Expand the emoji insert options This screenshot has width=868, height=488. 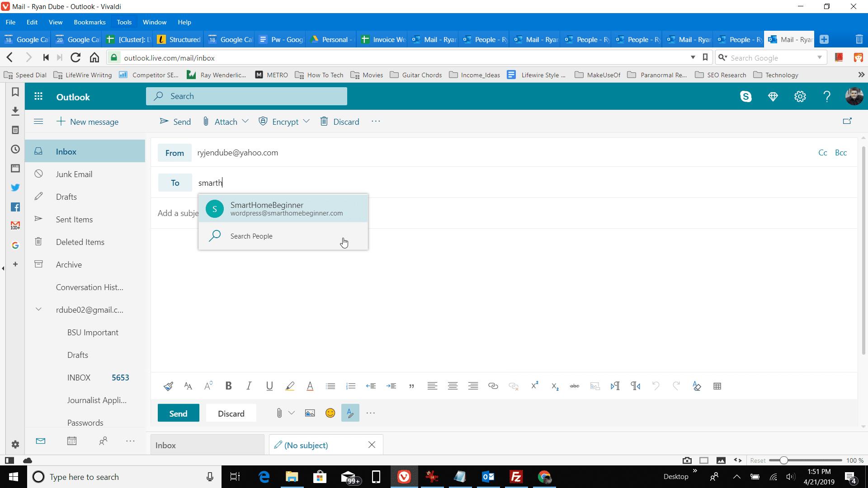tap(331, 413)
